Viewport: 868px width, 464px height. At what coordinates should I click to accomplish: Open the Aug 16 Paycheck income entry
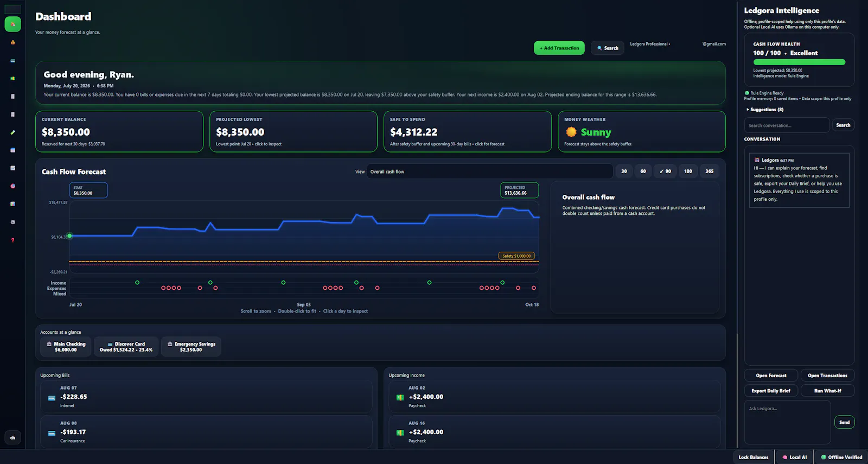(554, 431)
